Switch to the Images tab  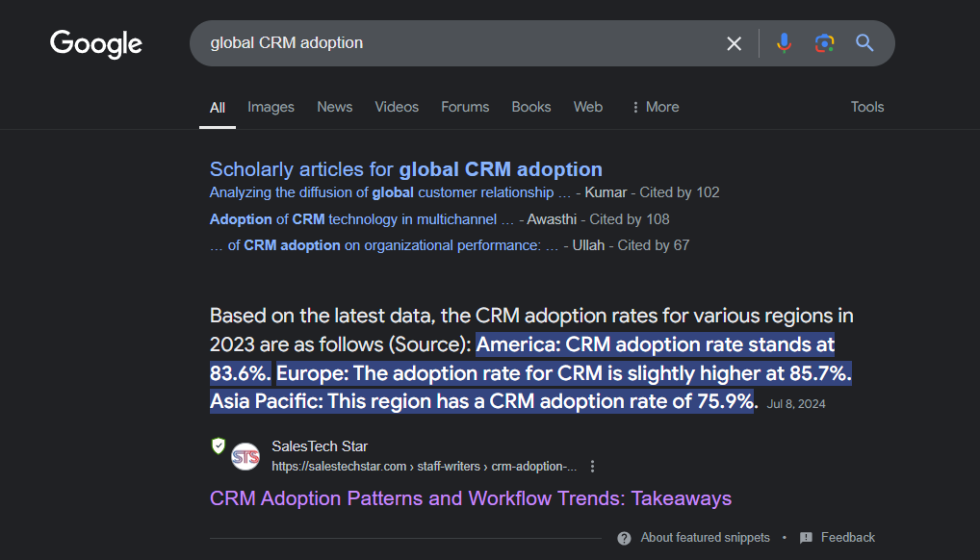[x=271, y=107]
